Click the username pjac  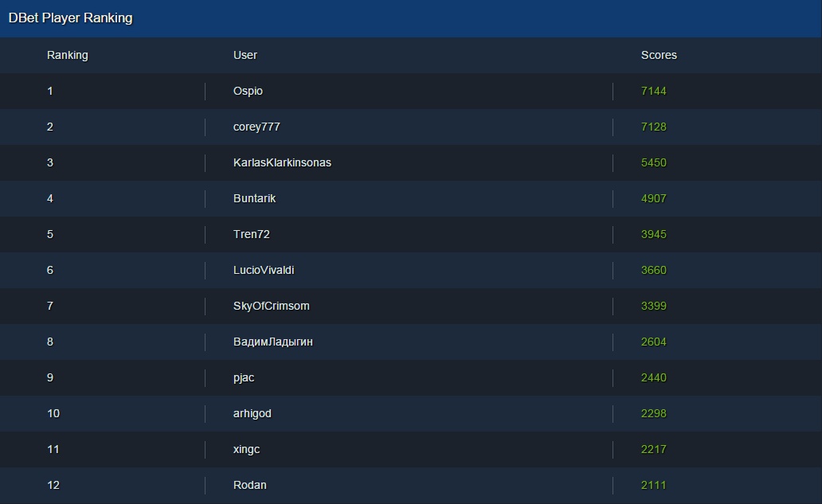tap(243, 377)
